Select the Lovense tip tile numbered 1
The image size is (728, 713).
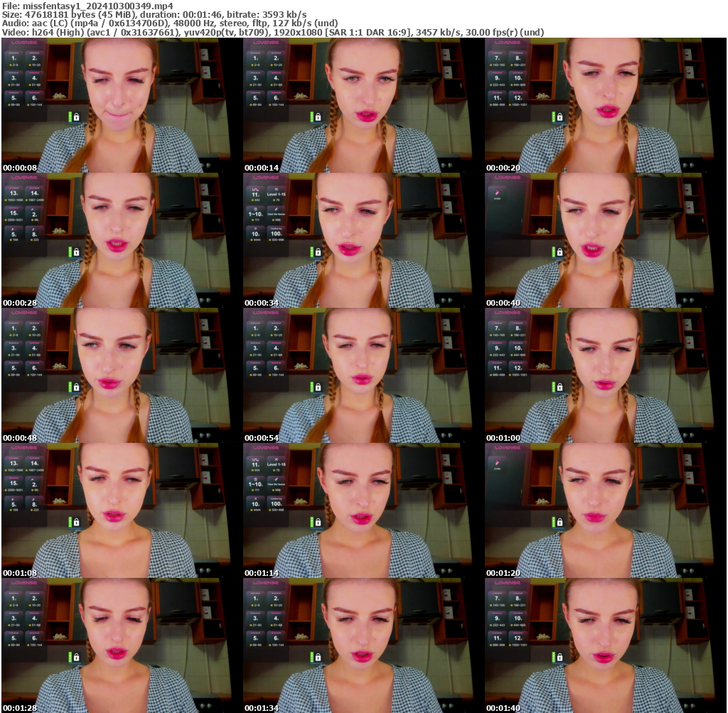[13, 58]
